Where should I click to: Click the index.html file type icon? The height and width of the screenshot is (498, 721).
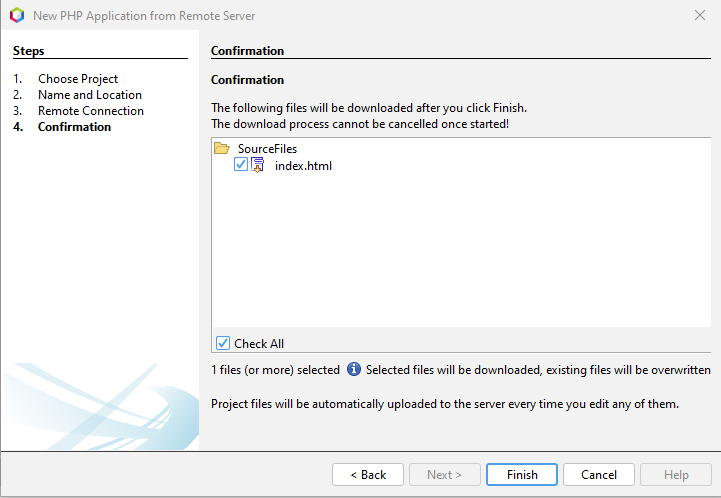pyautogui.click(x=257, y=166)
